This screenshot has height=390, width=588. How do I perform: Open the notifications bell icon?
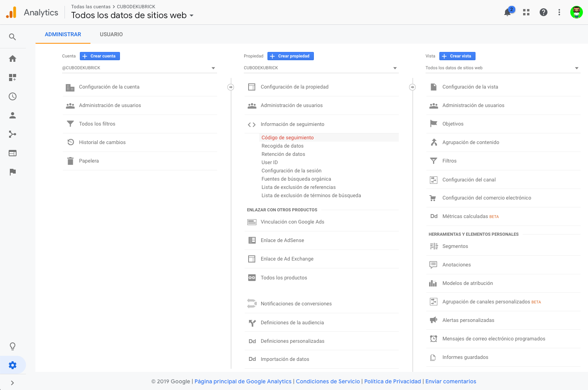pyautogui.click(x=508, y=12)
